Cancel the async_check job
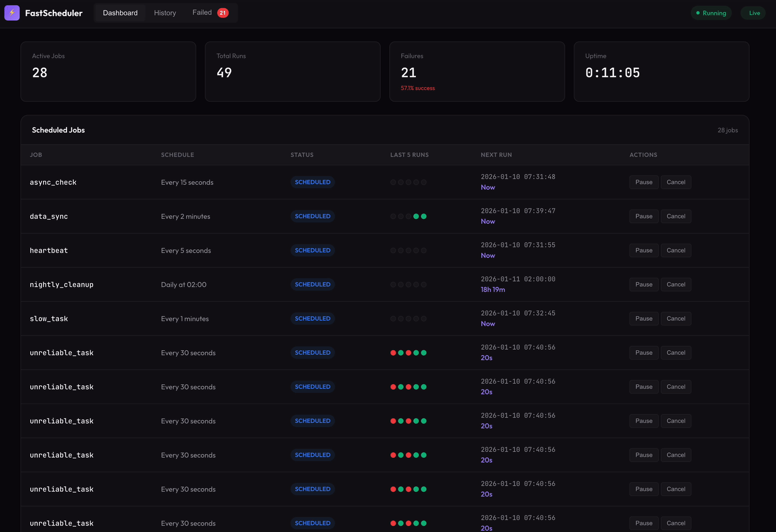 pos(676,182)
